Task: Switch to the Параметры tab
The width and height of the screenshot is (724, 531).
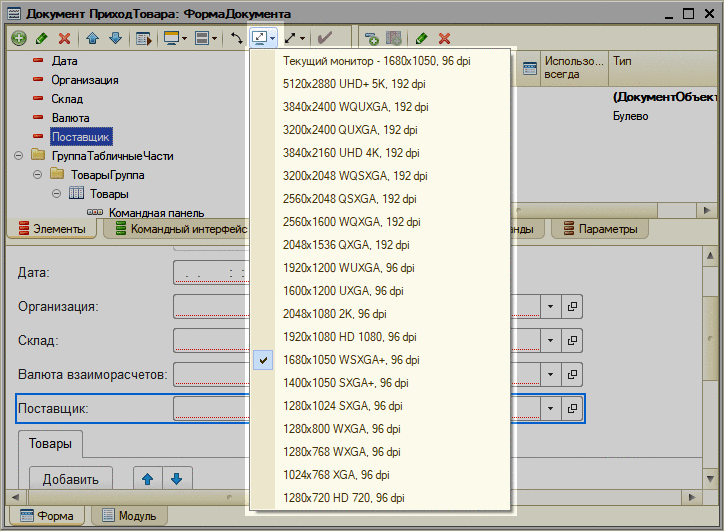Action: coord(600,229)
